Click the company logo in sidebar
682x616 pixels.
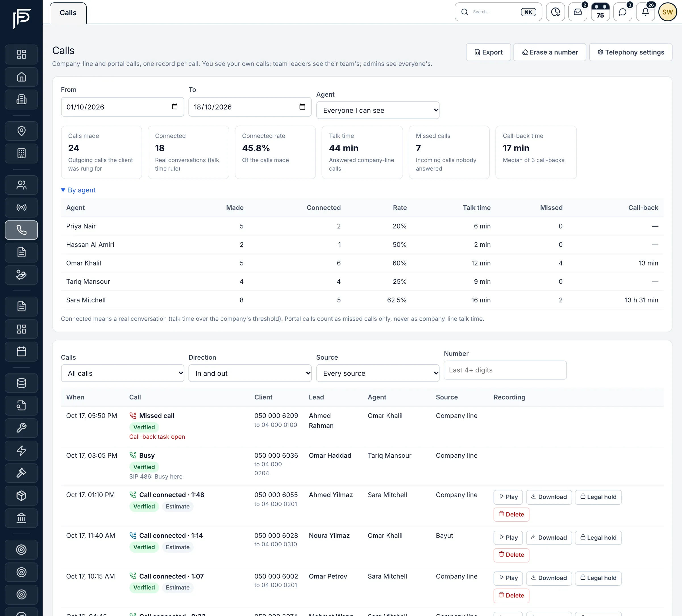pyautogui.click(x=22, y=18)
